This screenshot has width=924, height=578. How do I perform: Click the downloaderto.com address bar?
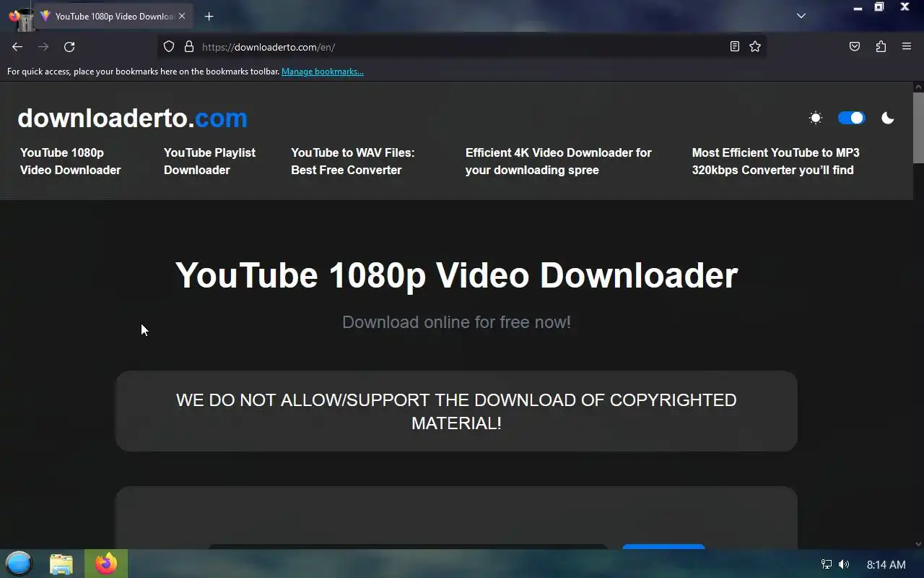pyautogui.click(x=462, y=47)
